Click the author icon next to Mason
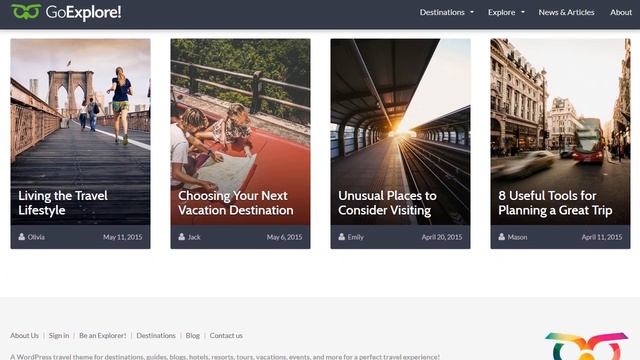 point(502,236)
